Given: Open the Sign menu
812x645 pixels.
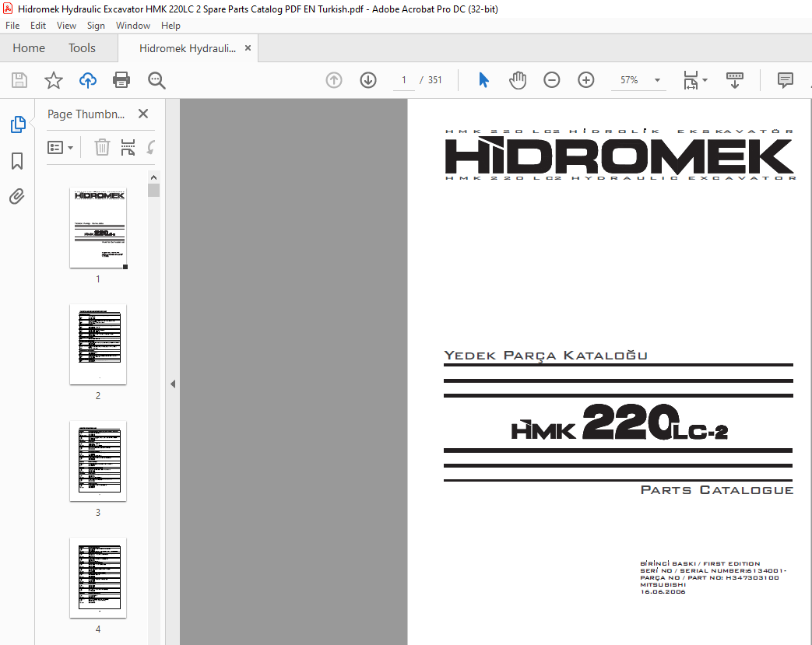Looking at the screenshot, I should 96,26.
